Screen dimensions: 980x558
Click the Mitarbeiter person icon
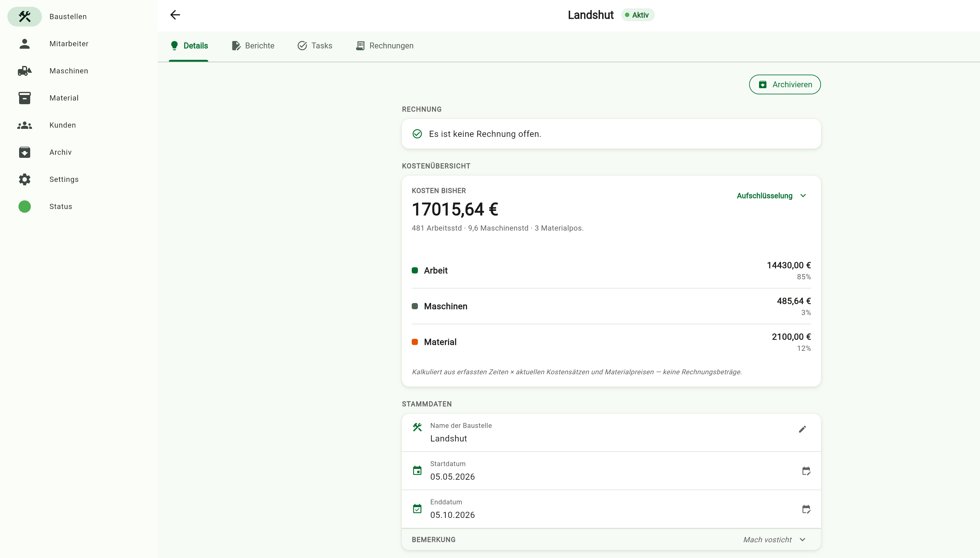[x=25, y=44]
